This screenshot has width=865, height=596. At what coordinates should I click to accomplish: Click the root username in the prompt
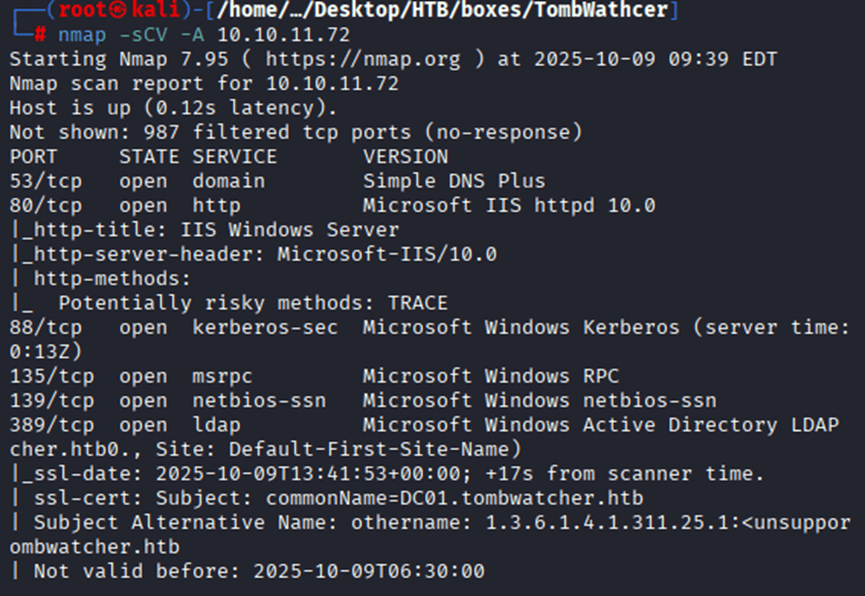[x=82, y=11]
